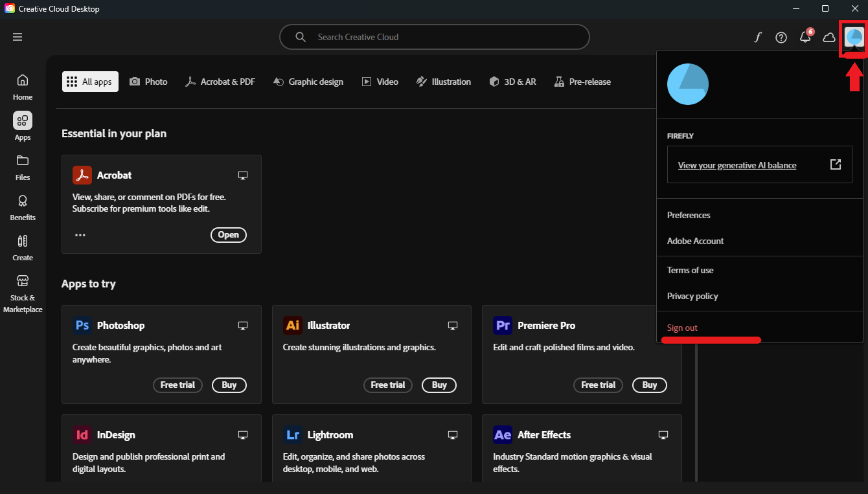
Task: Select the Graphic design category tab
Action: (x=308, y=82)
